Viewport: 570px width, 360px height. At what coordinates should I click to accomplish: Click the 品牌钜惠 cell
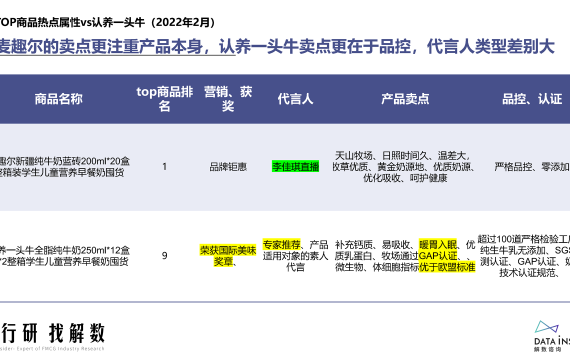pyautogui.click(x=228, y=167)
